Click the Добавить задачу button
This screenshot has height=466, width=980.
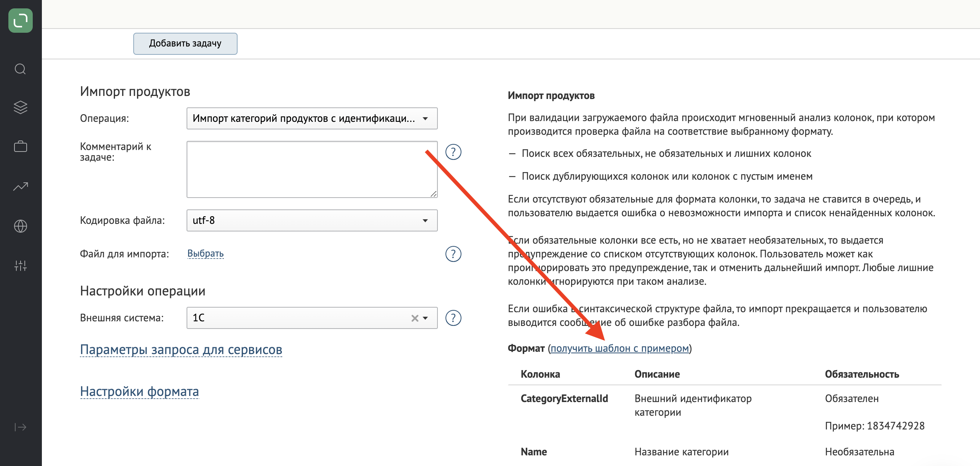(185, 43)
